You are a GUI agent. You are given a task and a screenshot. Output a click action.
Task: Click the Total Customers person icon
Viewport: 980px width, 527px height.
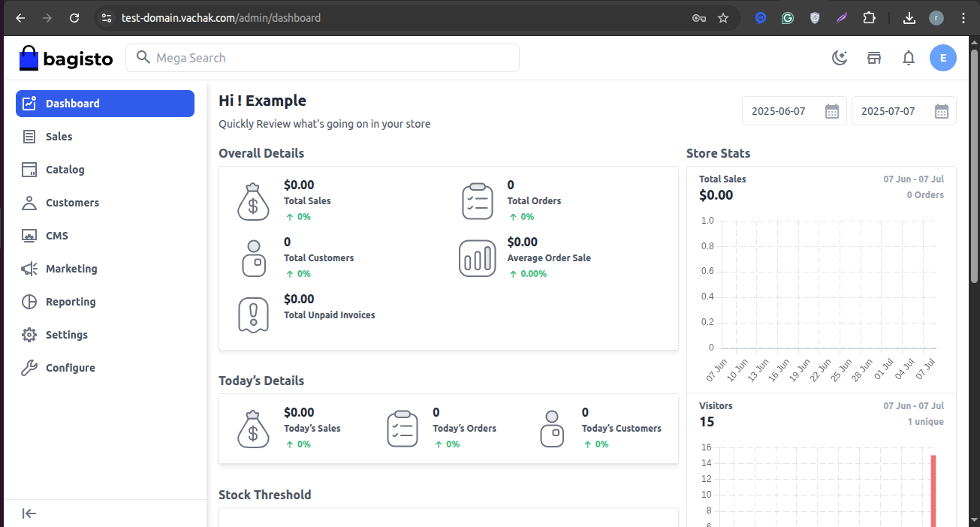point(254,258)
